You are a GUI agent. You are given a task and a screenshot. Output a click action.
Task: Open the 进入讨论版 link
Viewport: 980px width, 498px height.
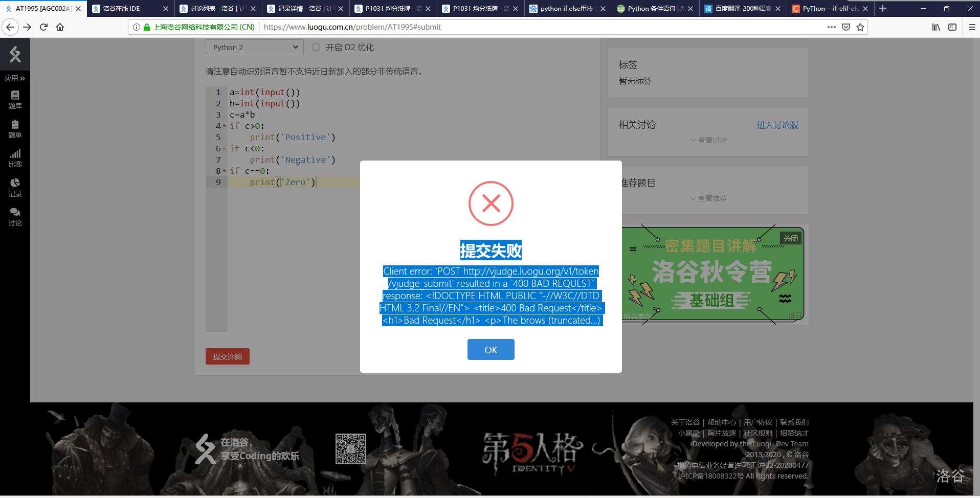click(x=777, y=125)
